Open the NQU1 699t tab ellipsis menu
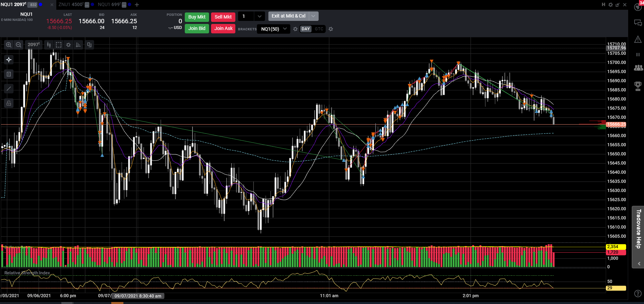The height and width of the screenshot is (304, 644). coord(124,5)
